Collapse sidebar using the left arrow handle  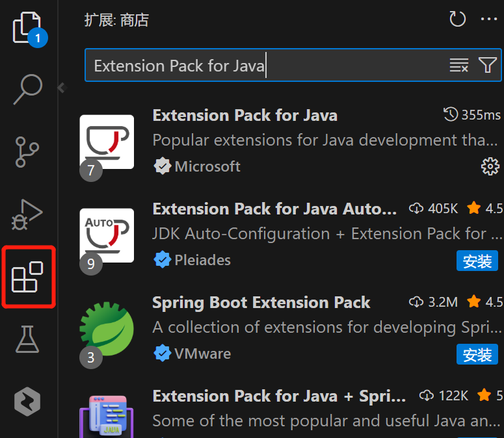pos(62,88)
